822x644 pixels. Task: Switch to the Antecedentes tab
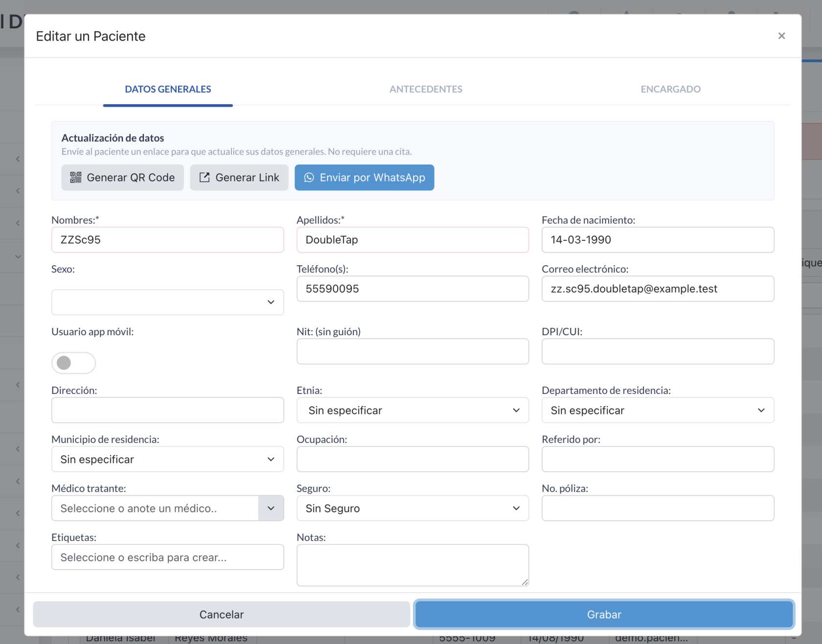pos(426,89)
